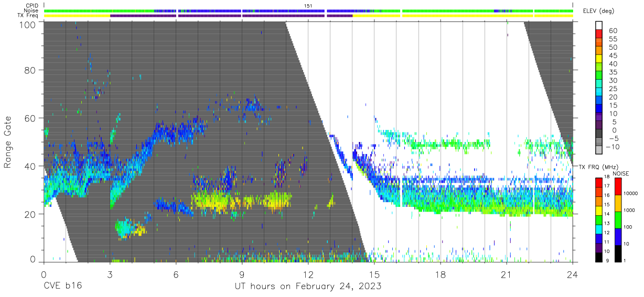Click the '−10' label on elevation scale

point(613,147)
